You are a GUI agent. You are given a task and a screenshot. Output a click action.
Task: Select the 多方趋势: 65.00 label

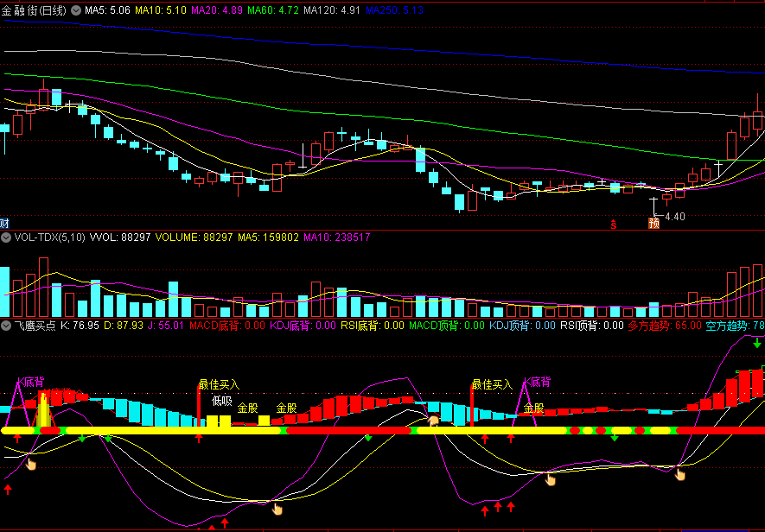click(x=665, y=326)
